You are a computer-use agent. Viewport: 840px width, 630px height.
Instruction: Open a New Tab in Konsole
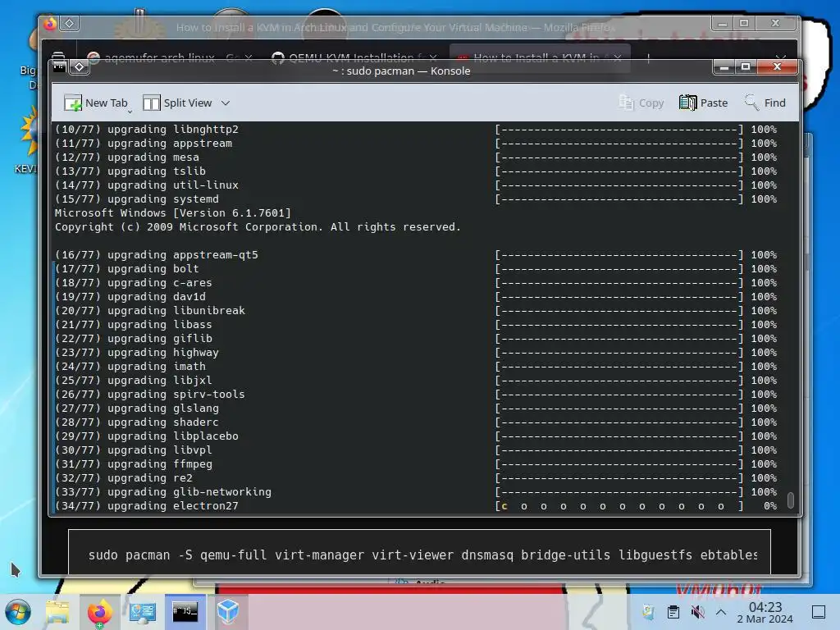click(x=95, y=103)
